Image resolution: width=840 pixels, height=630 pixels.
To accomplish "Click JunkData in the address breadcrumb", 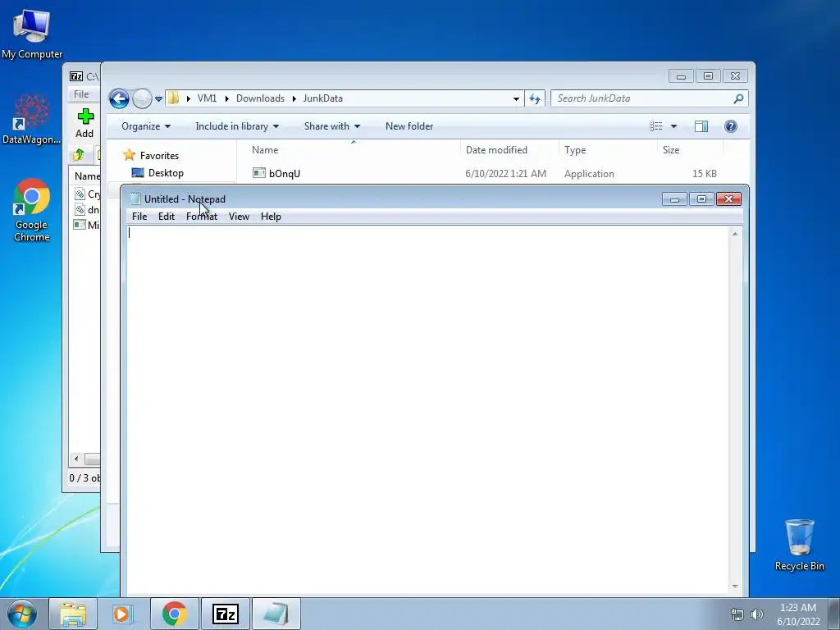I will pyautogui.click(x=322, y=98).
